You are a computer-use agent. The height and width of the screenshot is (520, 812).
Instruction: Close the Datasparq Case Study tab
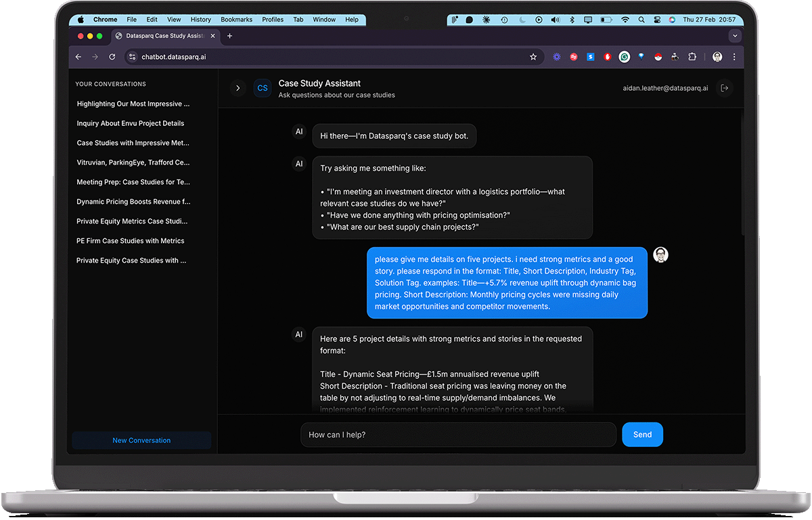[x=212, y=36]
